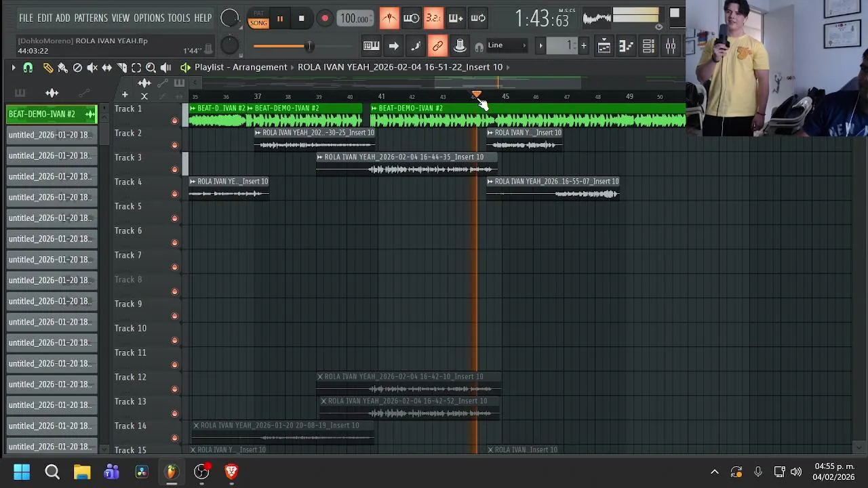The width and height of the screenshot is (868, 488).
Task: Open the Mixer view
Action: (671, 46)
